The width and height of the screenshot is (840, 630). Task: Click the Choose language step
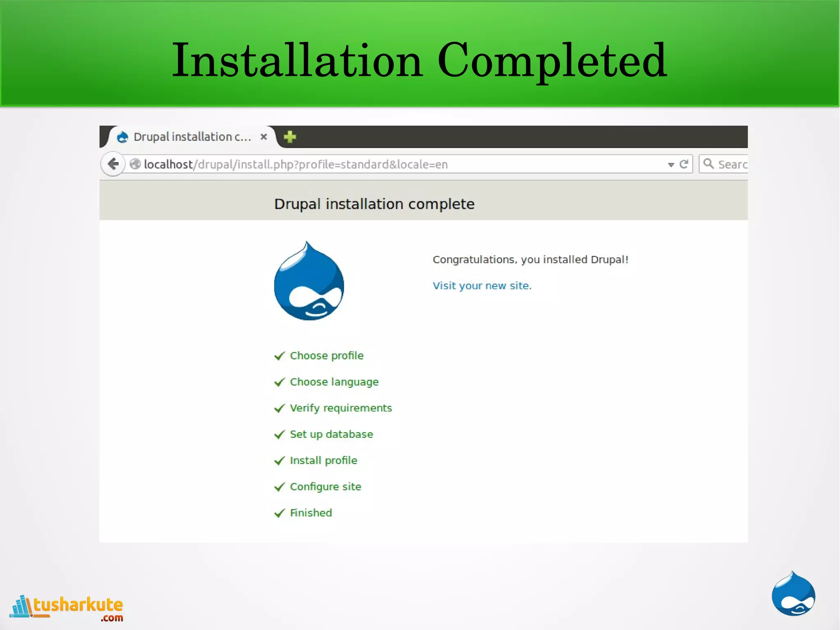click(334, 382)
